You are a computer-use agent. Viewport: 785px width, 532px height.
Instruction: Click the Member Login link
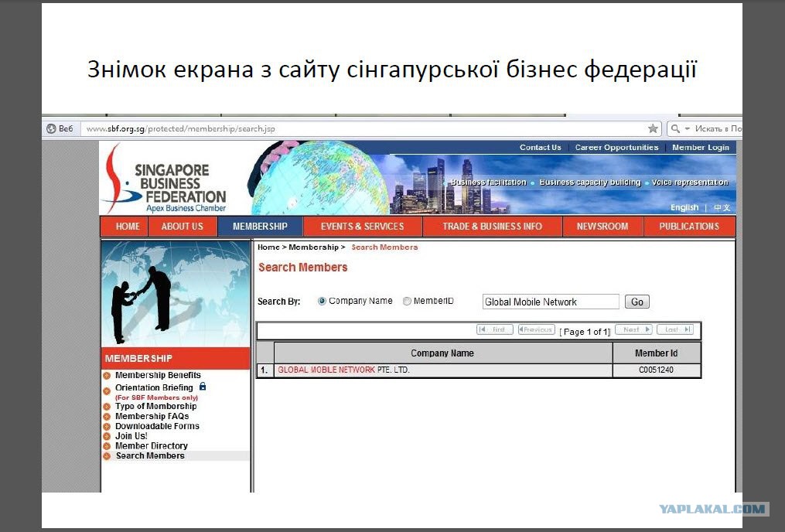coord(701,147)
